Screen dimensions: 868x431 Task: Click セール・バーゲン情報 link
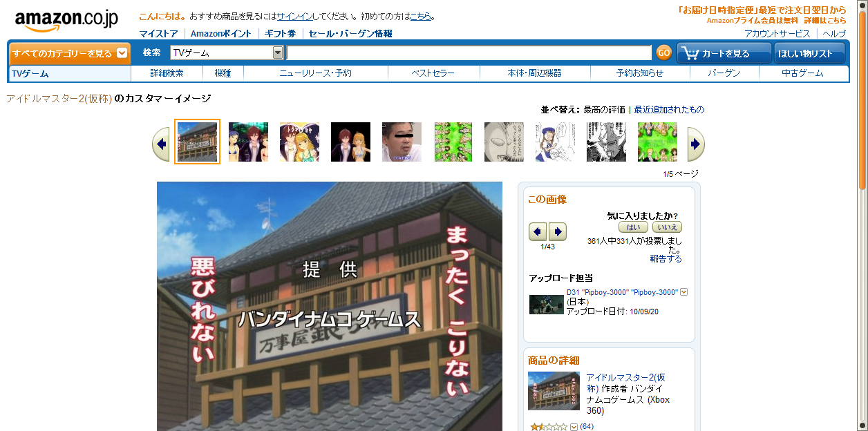pyautogui.click(x=350, y=33)
